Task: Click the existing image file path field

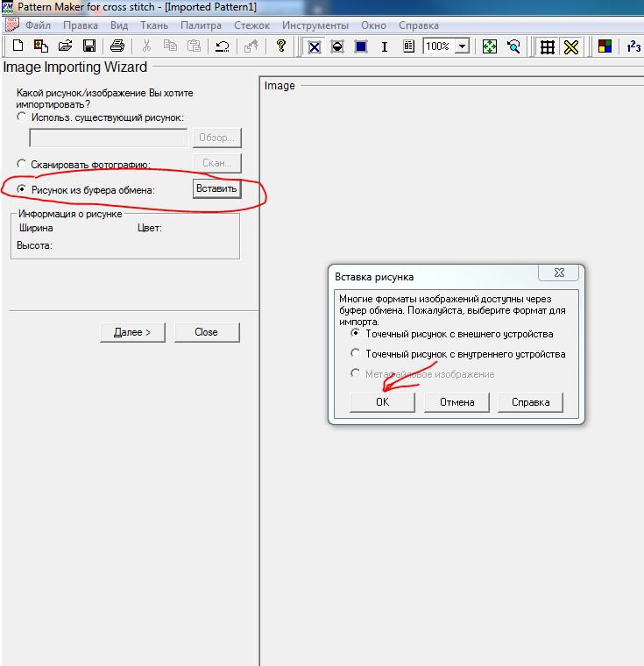Action: [109, 138]
